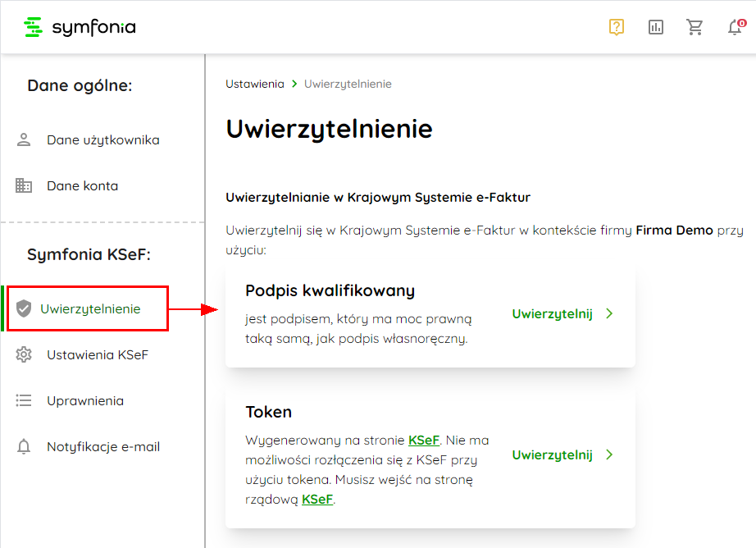This screenshot has height=548, width=756.
Task: Open Notyfikacje e-mail menu item
Action: [102, 447]
